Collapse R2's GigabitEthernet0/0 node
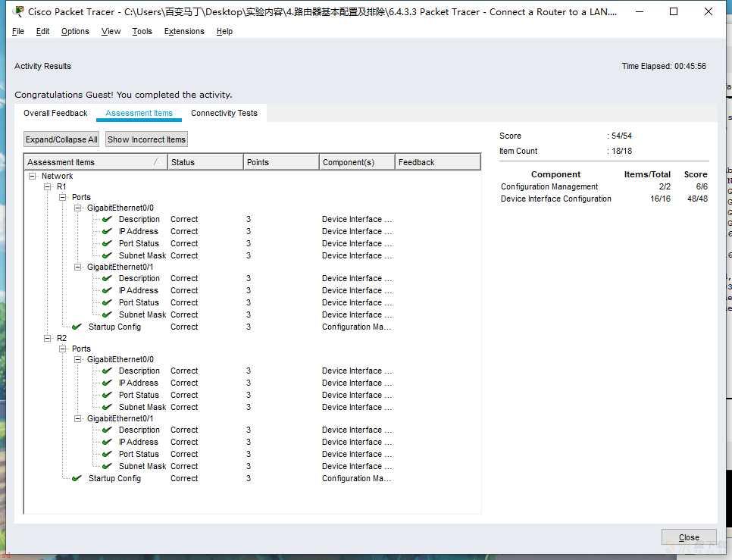Viewport: 732px width, 560px height. tap(78, 359)
